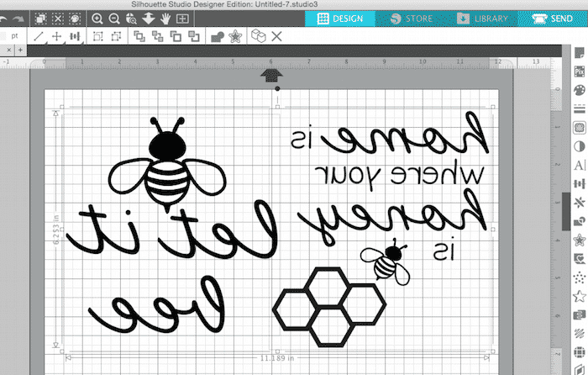
Task: Select the mirrored 'let it' text
Action: click(x=172, y=229)
